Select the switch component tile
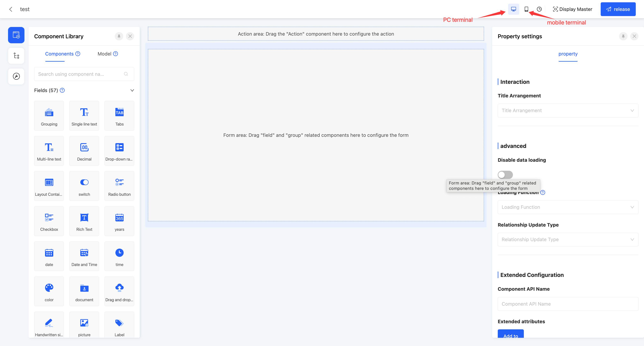The width and height of the screenshot is (644, 346). 84,186
